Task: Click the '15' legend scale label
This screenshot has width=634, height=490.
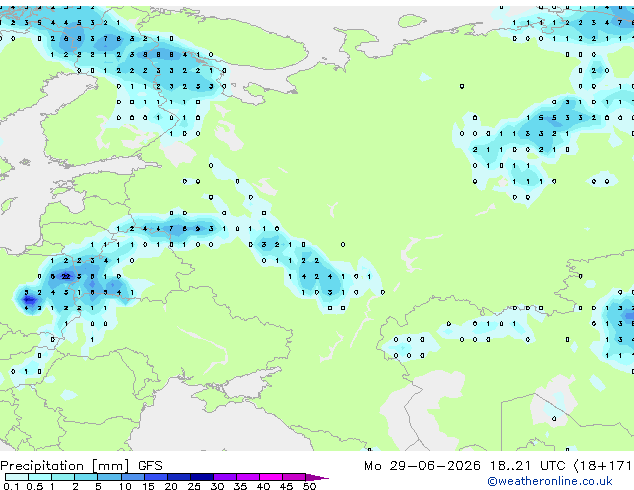Action: click(x=148, y=486)
